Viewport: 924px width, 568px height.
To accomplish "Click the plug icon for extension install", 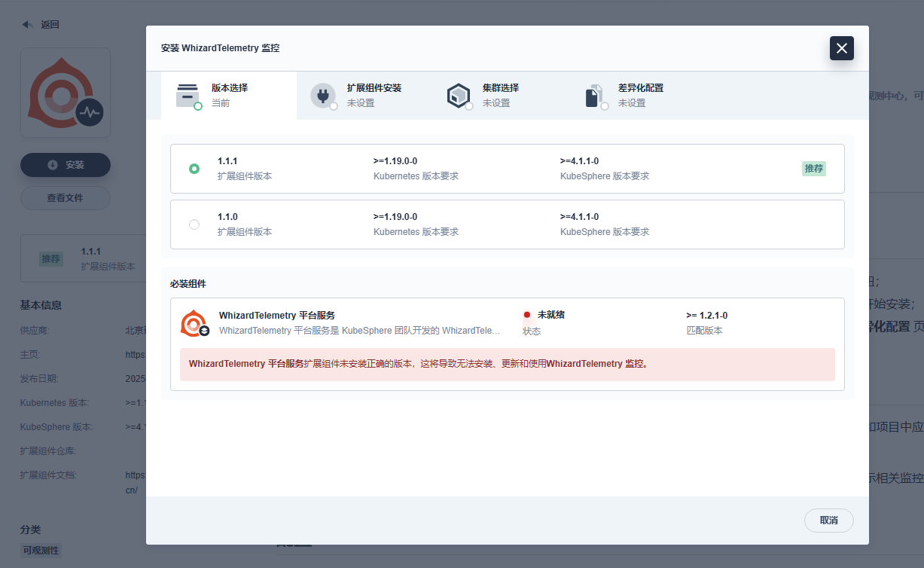I will point(323,96).
